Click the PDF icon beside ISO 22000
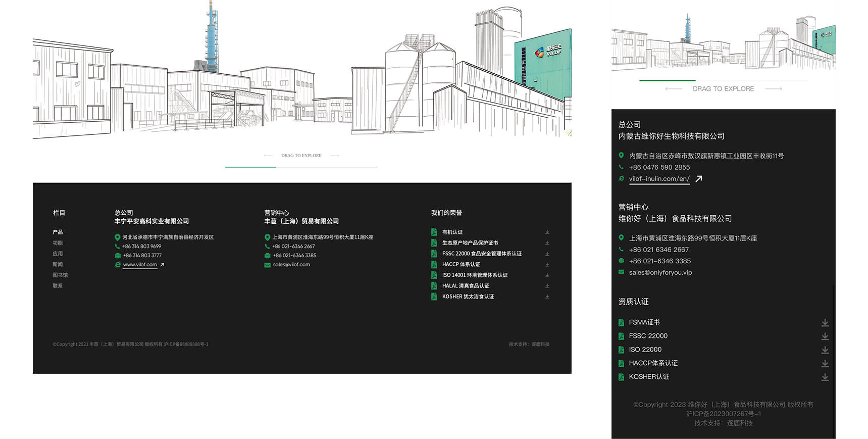This screenshot has width=868, height=439. pyautogui.click(x=621, y=350)
